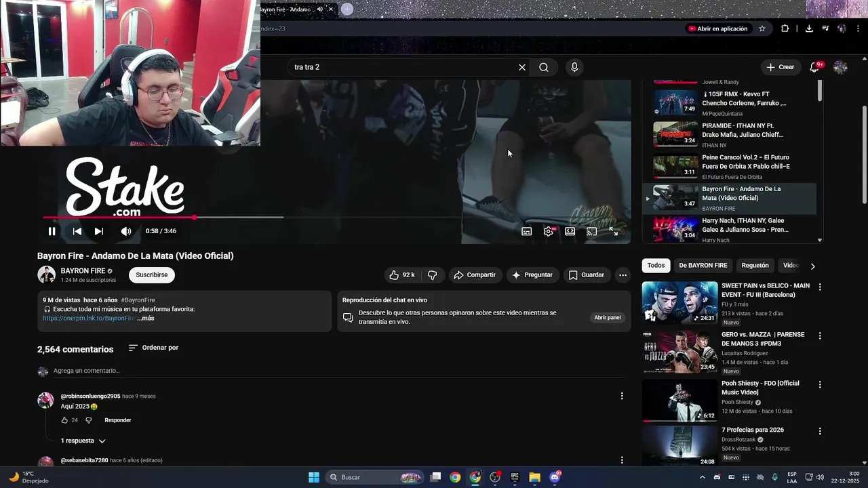Click the Preguntar button
This screenshot has width=868, height=488.
(532, 274)
